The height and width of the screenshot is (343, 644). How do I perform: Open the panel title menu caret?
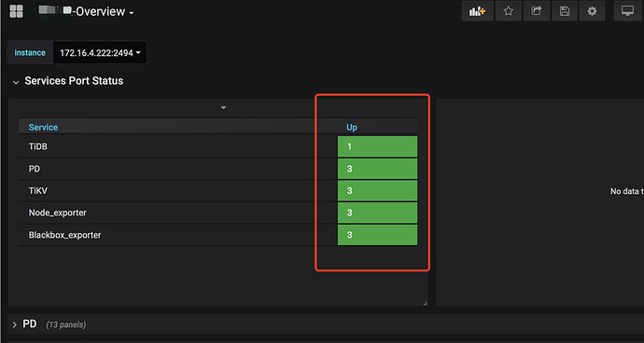tap(223, 108)
